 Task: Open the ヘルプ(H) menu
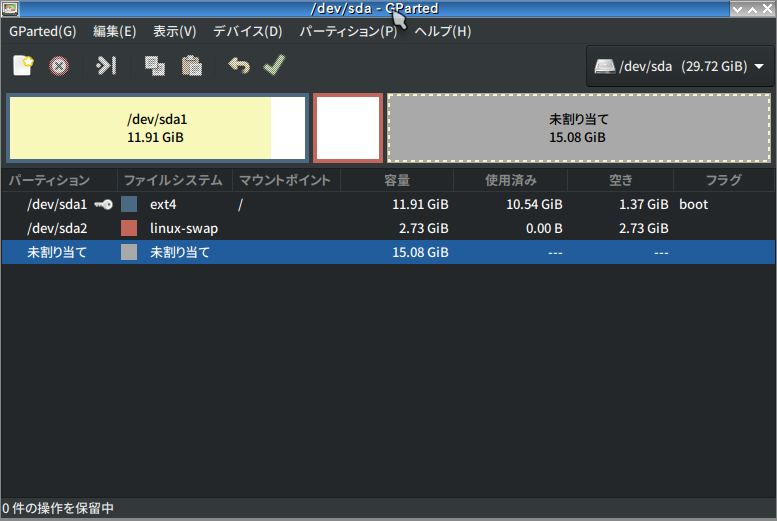(443, 31)
